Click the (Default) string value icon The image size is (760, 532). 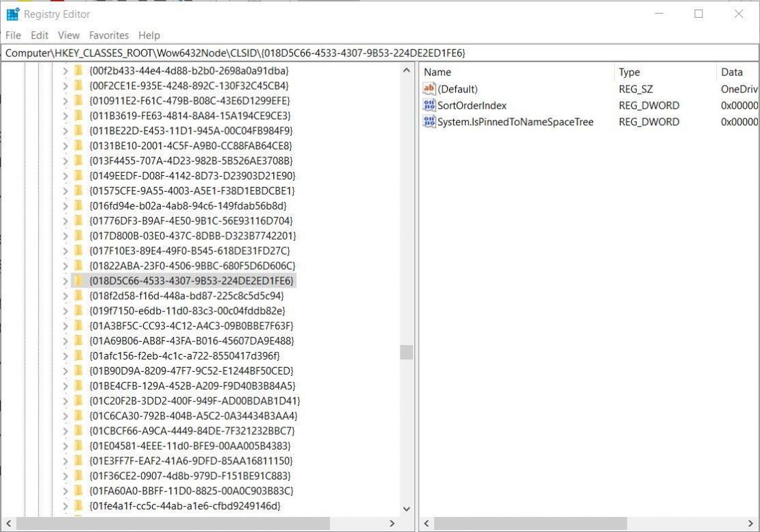(428, 88)
